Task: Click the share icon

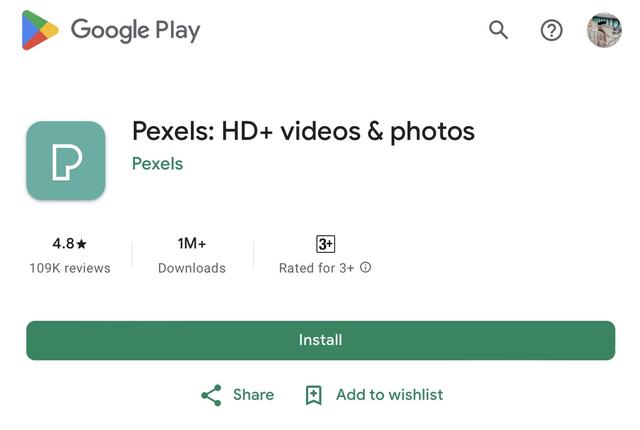Action: coord(211,395)
